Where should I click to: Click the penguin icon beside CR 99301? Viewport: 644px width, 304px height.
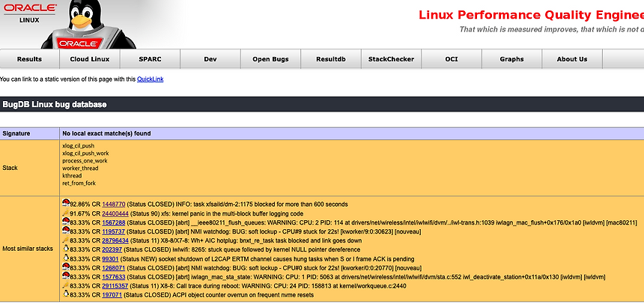click(66, 258)
